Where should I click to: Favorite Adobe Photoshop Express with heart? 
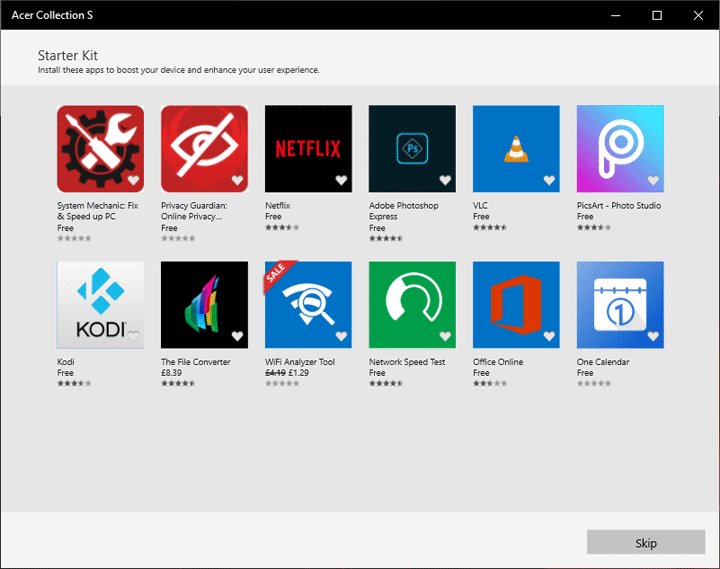click(x=445, y=180)
